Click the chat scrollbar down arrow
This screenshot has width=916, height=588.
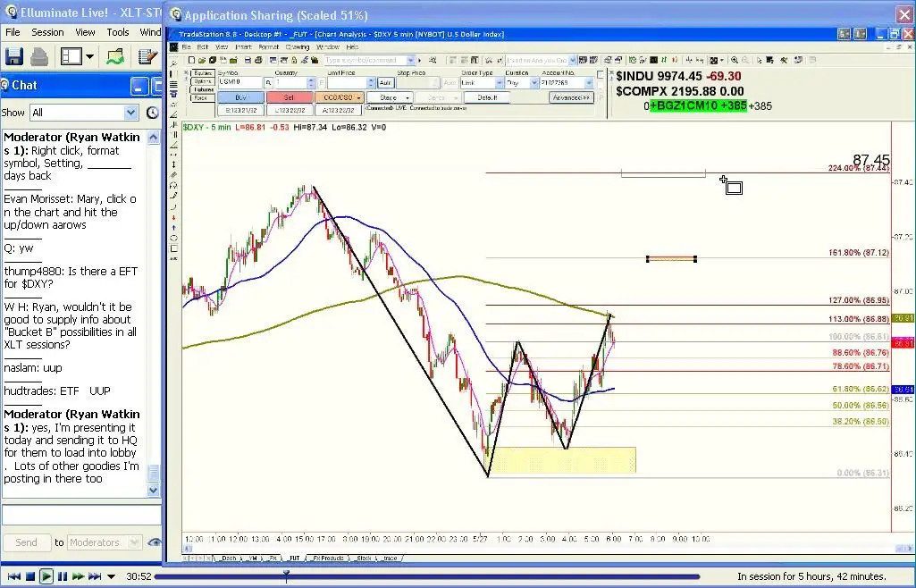pyautogui.click(x=153, y=490)
